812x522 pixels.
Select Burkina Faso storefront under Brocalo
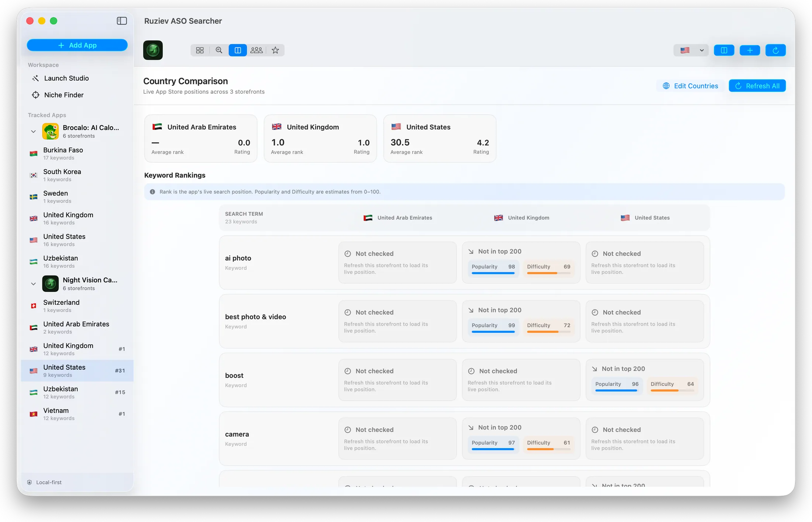(77, 153)
